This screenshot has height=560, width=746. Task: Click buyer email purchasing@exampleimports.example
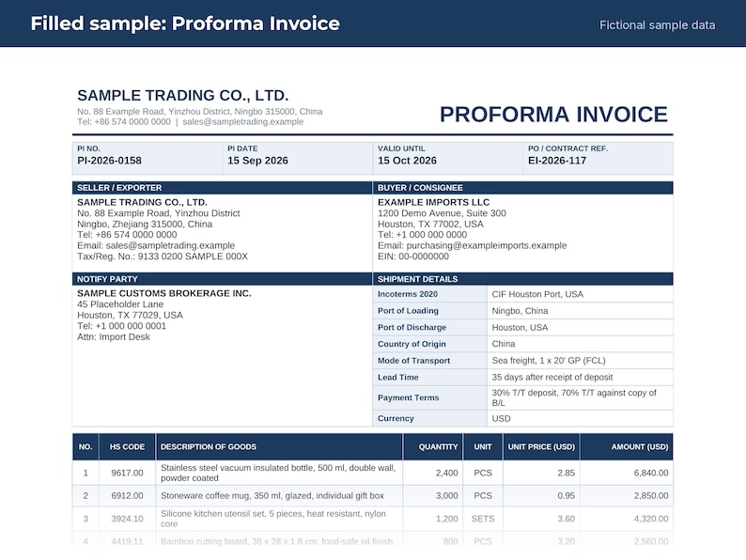487,245
